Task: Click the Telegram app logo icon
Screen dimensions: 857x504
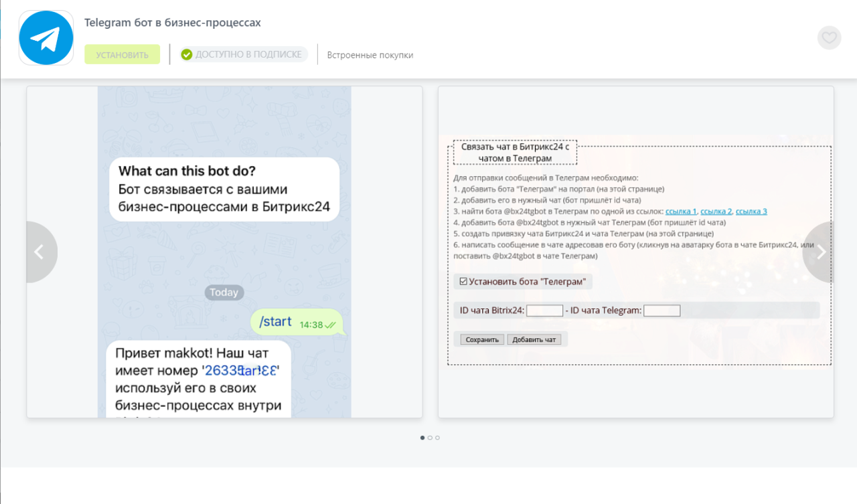Action: (46, 37)
